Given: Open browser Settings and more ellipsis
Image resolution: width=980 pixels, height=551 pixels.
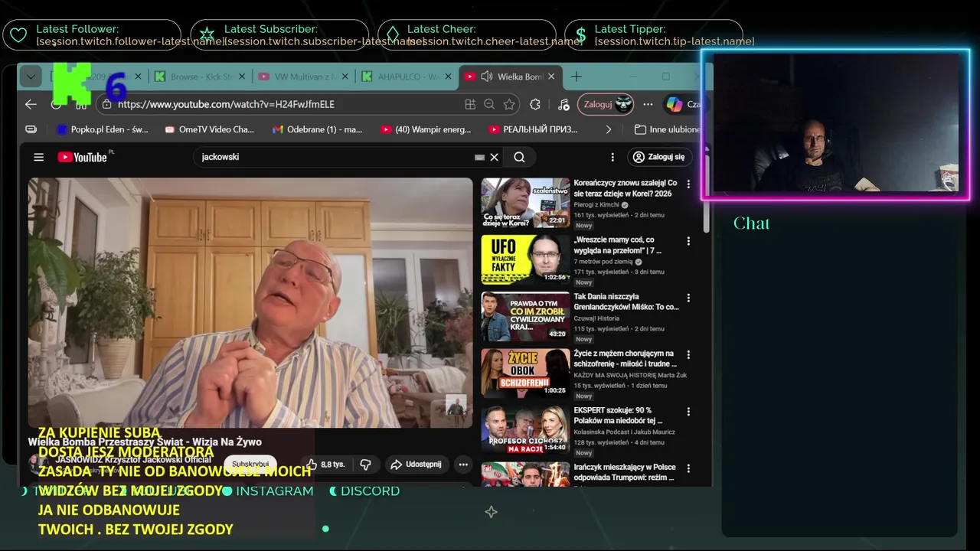Looking at the screenshot, I should point(648,104).
